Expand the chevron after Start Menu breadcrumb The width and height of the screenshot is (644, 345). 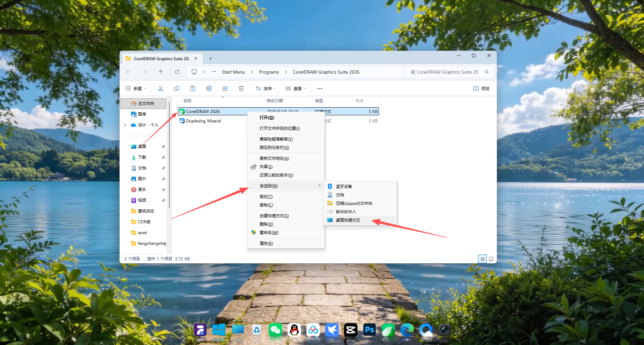(252, 72)
